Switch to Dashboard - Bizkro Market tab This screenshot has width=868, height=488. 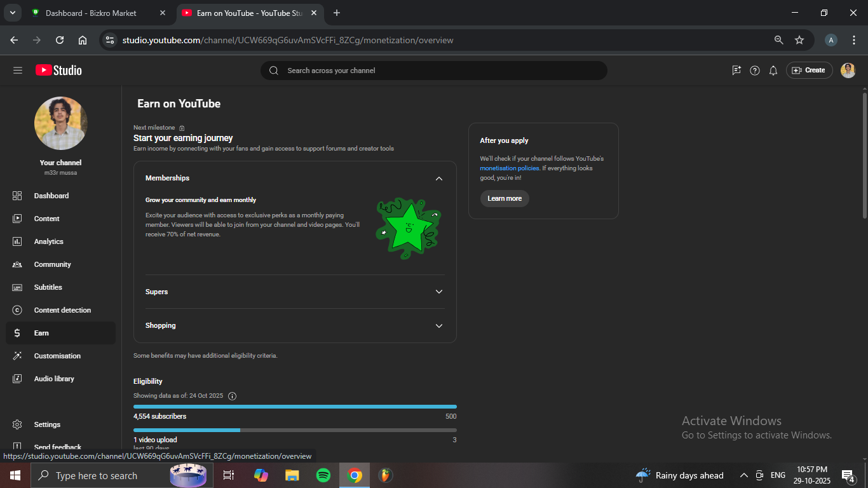point(91,13)
